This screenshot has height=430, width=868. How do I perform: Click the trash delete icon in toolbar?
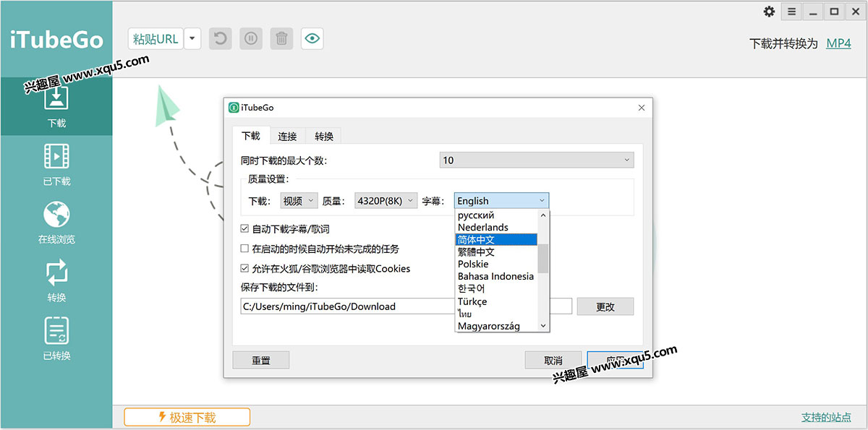point(281,39)
